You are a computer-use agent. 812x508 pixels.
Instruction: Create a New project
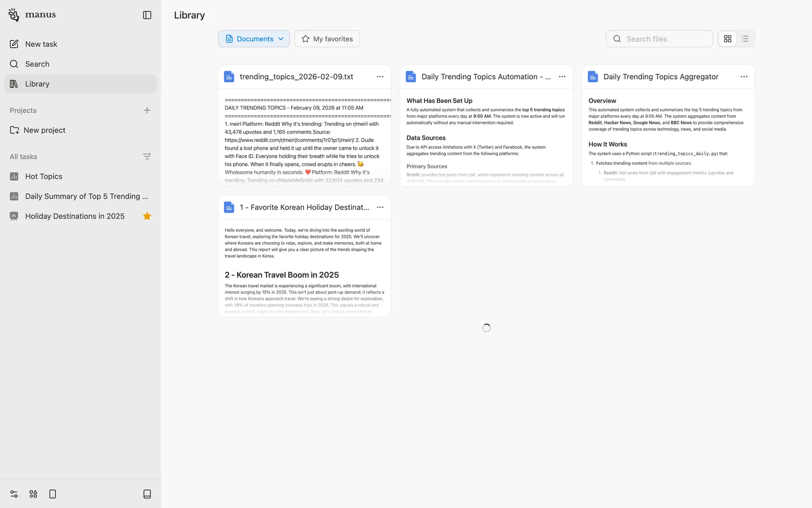click(x=44, y=130)
